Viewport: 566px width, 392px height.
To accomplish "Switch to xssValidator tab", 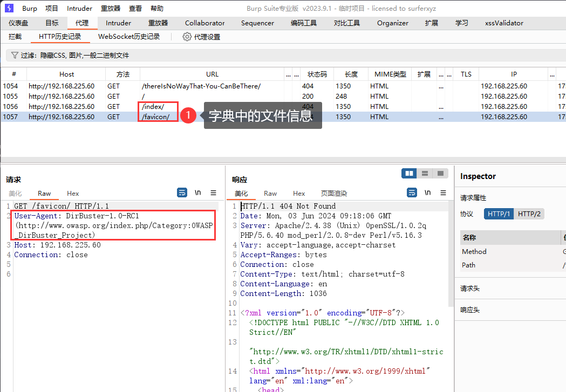I will click(x=504, y=23).
